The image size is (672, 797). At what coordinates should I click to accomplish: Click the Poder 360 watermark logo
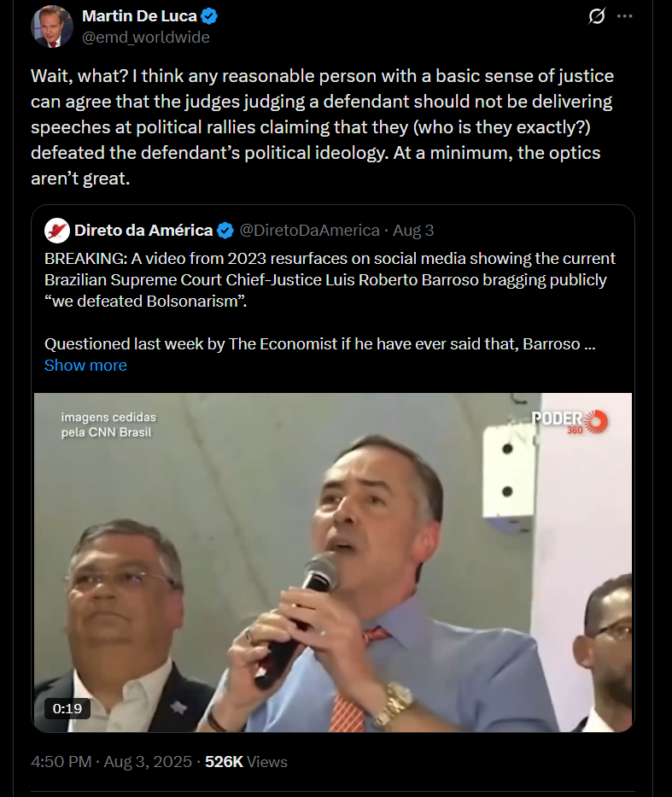pos(570,422)
